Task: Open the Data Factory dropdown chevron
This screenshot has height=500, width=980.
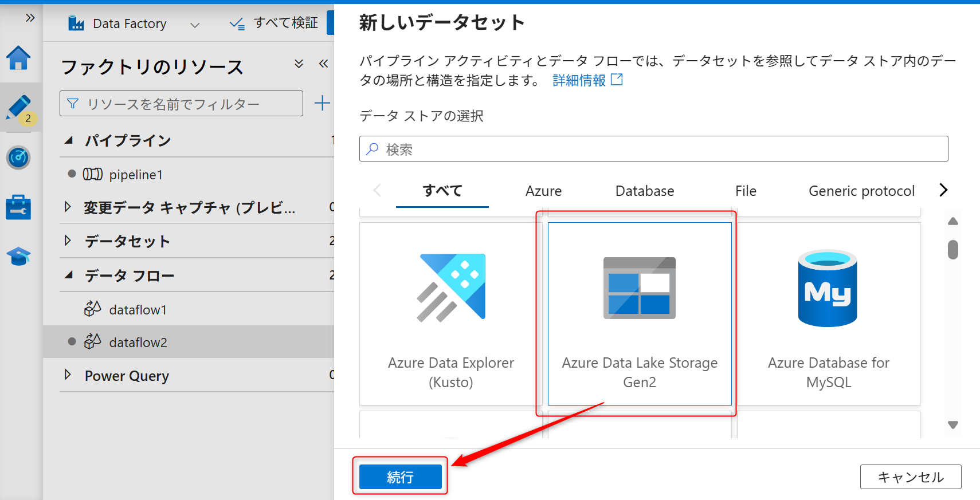Action: pos(195,25)
